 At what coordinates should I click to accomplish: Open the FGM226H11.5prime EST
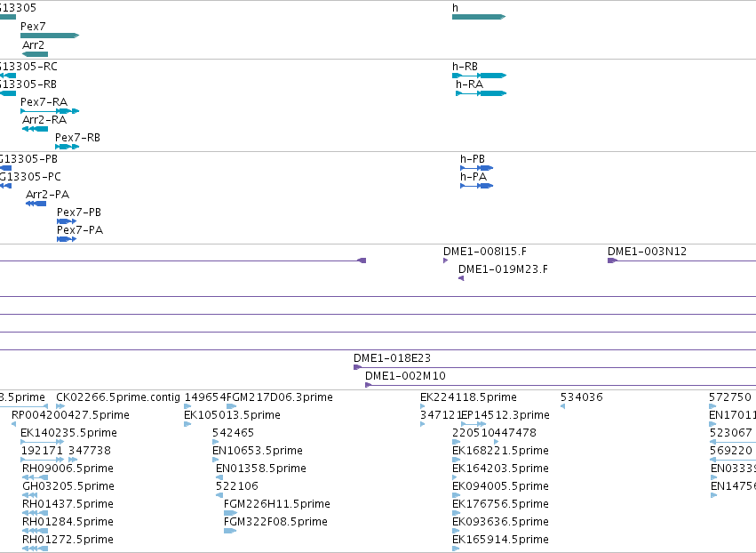[230, 513]
